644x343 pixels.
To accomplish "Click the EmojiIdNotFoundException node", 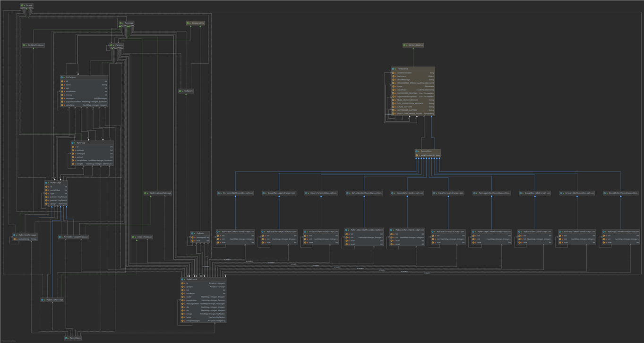I will tap(621, 193).
